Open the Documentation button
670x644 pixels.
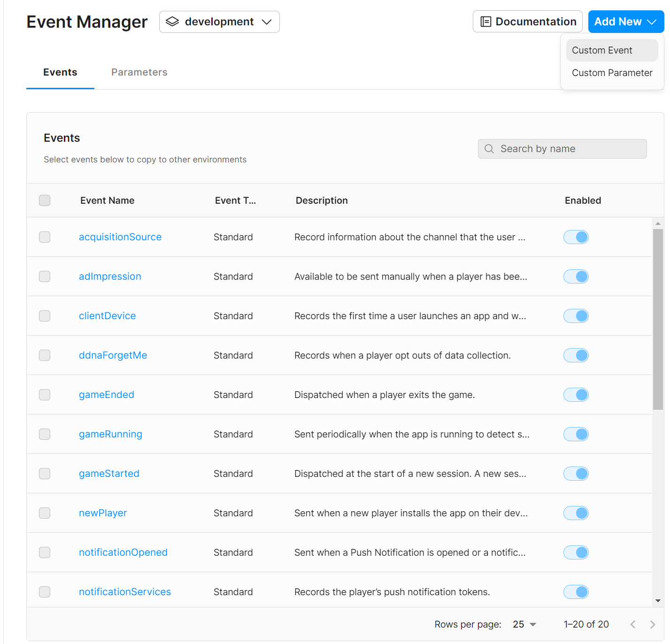click(x=528, y=22)
